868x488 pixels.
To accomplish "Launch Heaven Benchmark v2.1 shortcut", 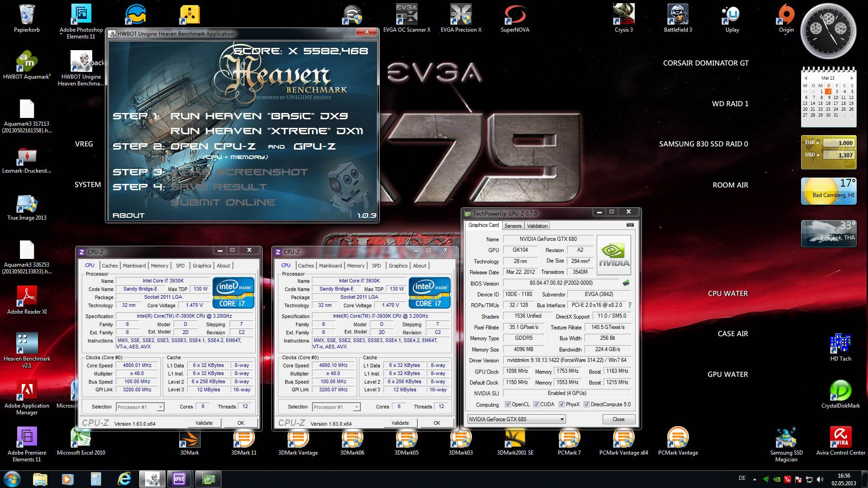I will 27,350.
